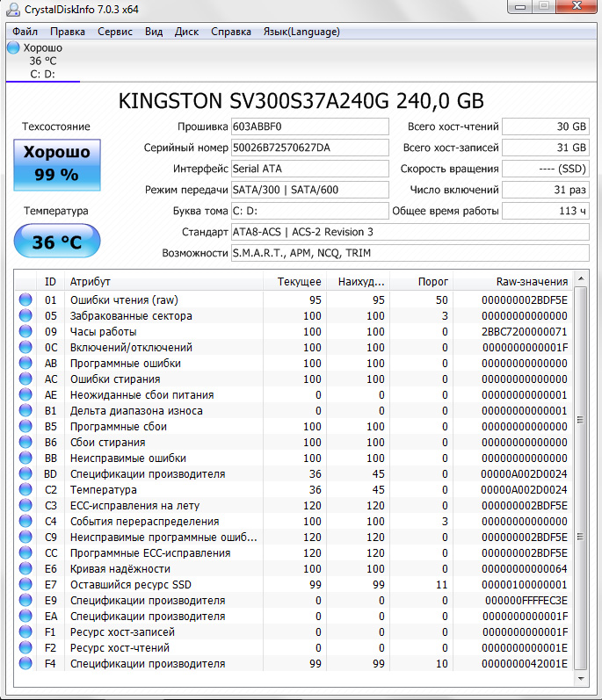Click status orb for F1 Ресурс хост-записей
This screenshot has height=700, width=602.
click(25, 631)
